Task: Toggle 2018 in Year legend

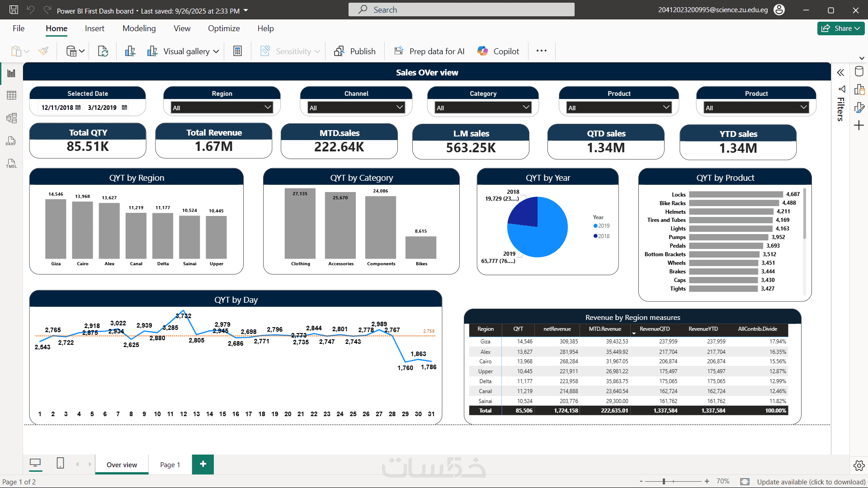Action: coord(602,236)
